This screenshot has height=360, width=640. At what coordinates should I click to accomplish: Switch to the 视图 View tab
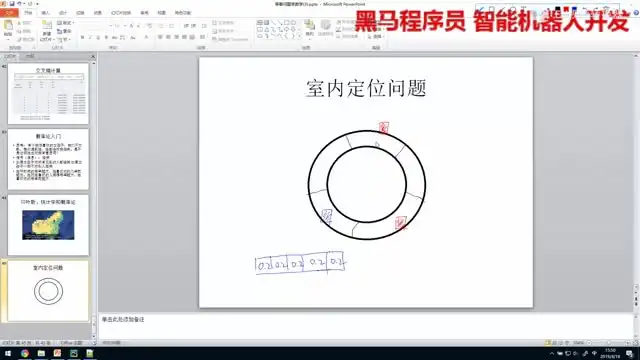click(162, 13)
